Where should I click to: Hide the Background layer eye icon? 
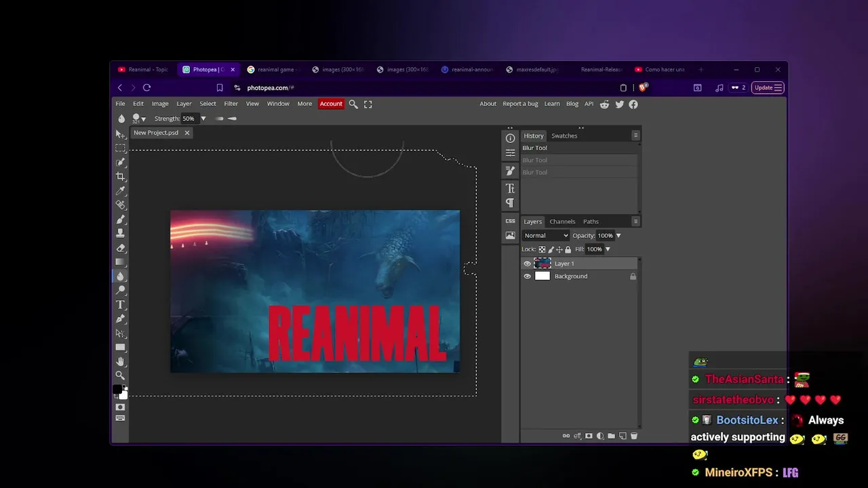[x=528, y=277]
